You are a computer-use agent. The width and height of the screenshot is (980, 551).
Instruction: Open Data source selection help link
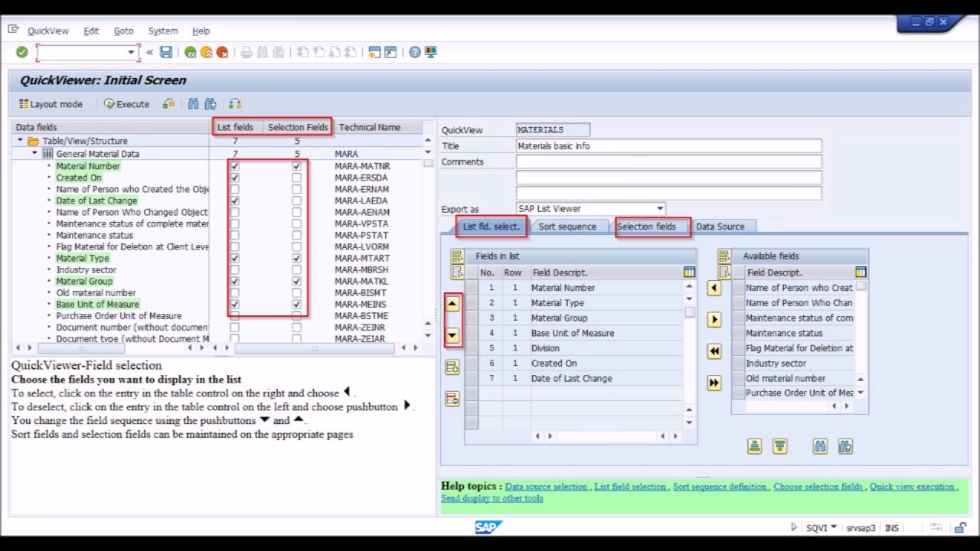[547, 487]
